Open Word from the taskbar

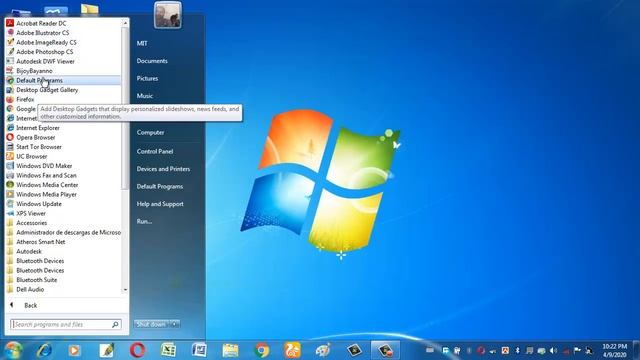(199, 350)
